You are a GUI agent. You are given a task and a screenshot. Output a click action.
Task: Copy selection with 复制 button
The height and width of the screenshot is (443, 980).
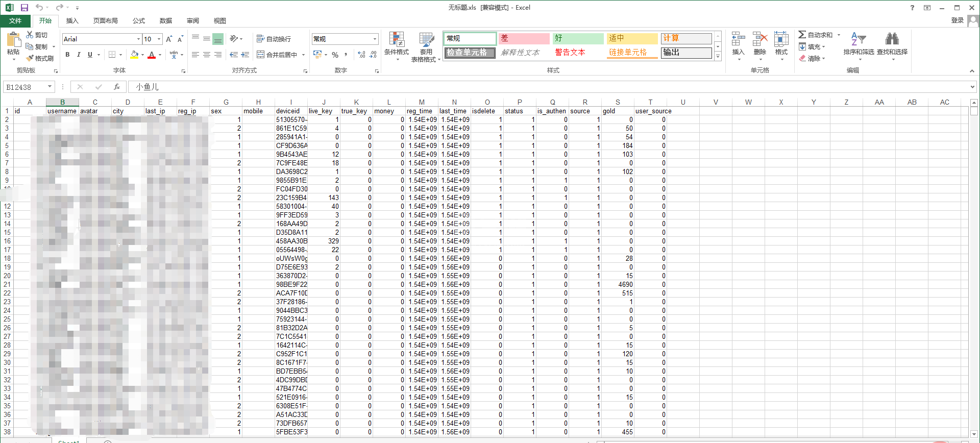(37, 46)
